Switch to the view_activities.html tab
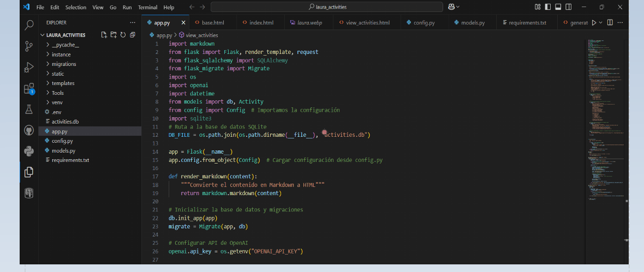 coord(368,22)
